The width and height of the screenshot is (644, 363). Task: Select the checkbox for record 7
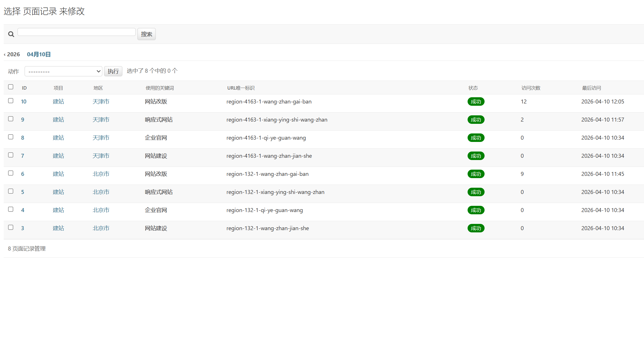11,155
